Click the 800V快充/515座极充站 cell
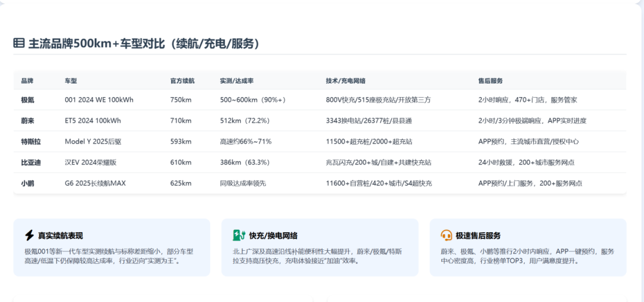The width and height of the screenshot is (644, 302). 378,99
